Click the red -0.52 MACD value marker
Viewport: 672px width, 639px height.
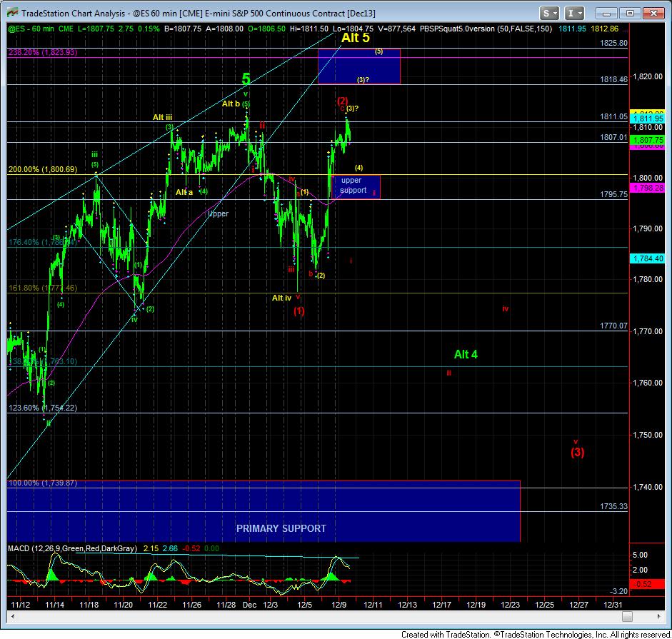(646, 585)
